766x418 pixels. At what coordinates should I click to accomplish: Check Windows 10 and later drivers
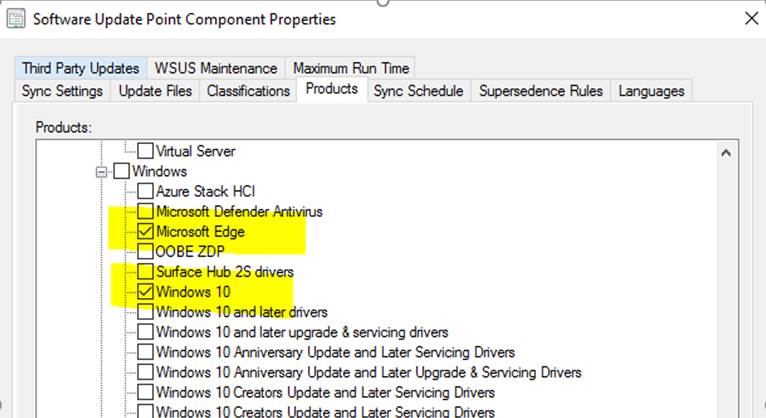(x=146, y=312)
